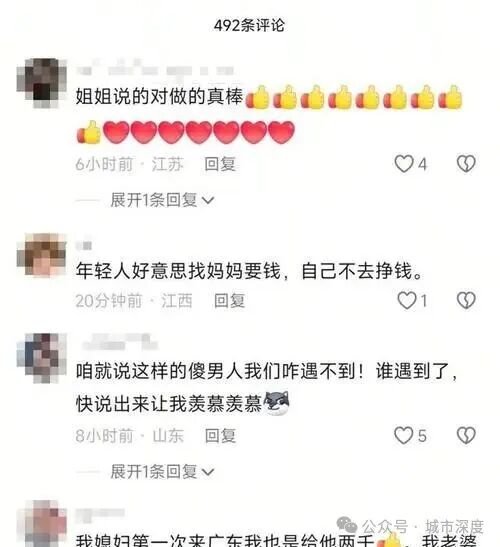
Task: Open the avatar of the Shandong commenter
Action: pyautogui.click(x=42, y=358)
